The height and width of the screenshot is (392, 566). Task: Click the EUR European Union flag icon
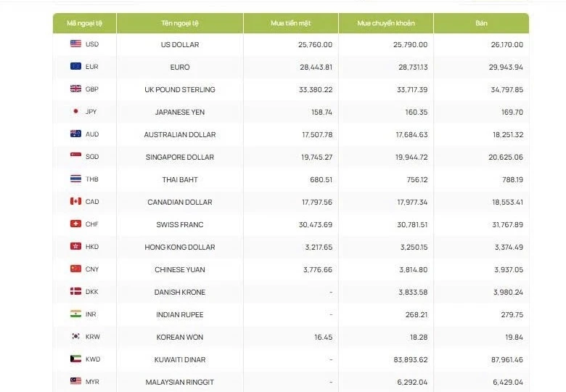pyautogui.click(x=75, y=66)
